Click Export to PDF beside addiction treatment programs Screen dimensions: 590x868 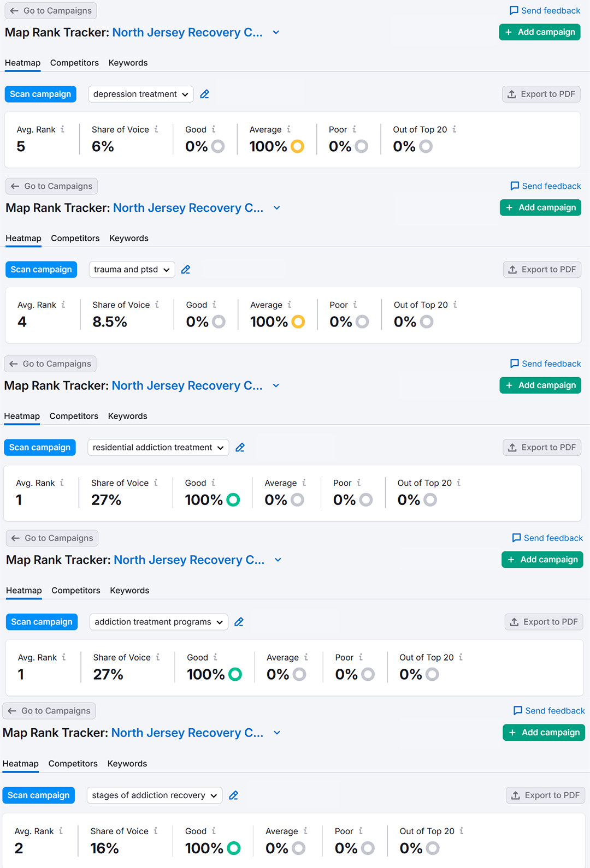pos(544,622)
